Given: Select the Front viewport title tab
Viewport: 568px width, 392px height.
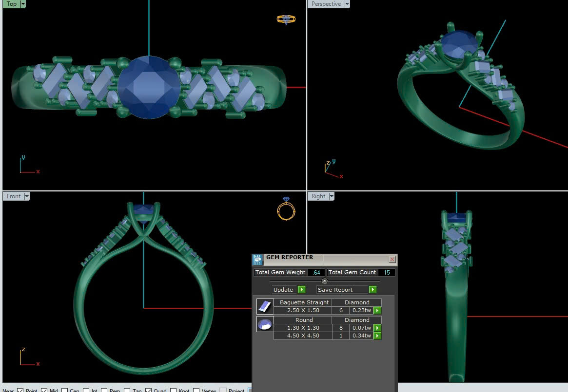Looking at the screenshot, I should coord(14,196).
